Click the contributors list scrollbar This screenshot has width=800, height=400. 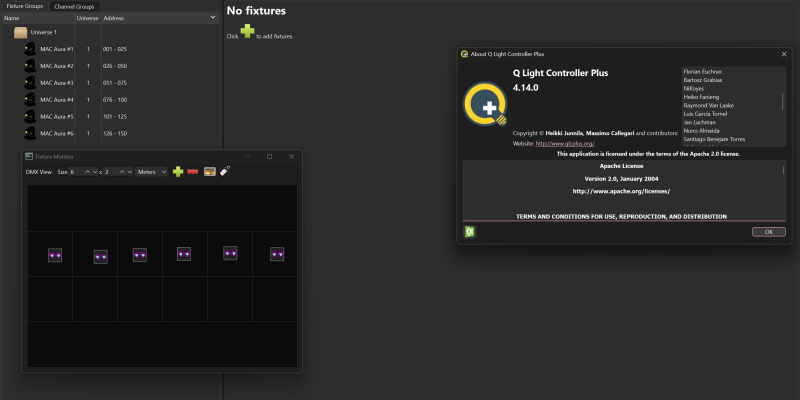pos(783,101)
